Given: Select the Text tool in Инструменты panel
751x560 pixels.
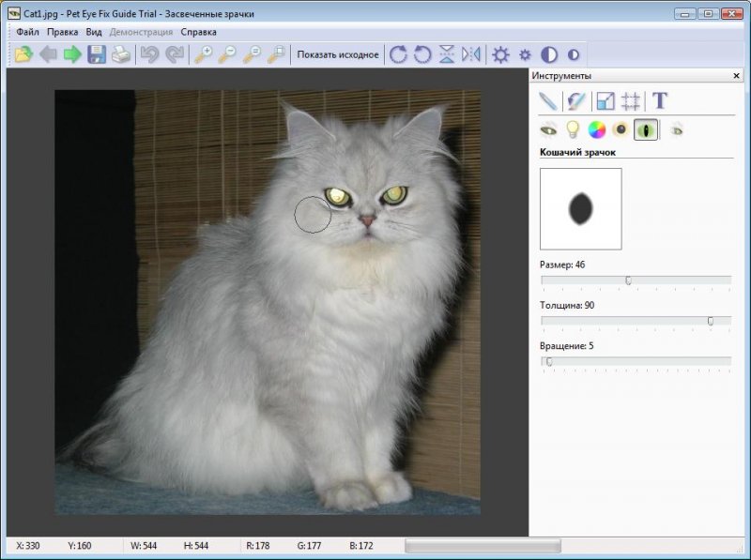Looking at the screenshot, I should point(660,100).
